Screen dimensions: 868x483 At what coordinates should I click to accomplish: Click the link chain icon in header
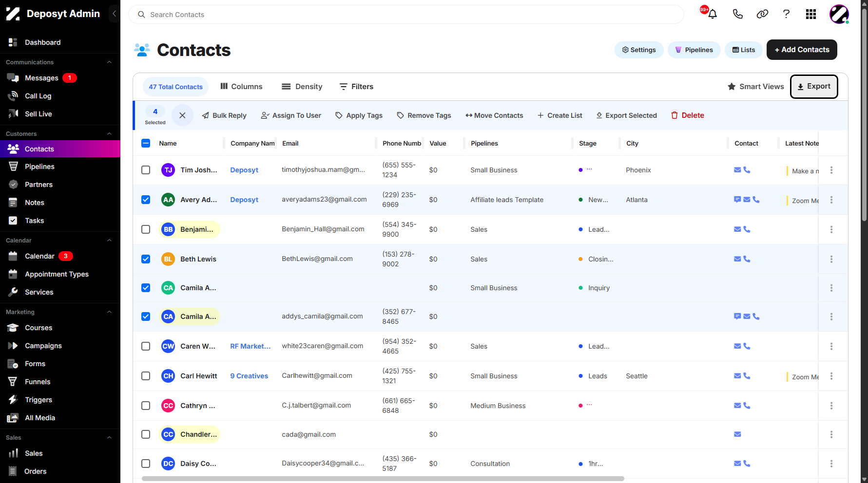tap(762, 14)
